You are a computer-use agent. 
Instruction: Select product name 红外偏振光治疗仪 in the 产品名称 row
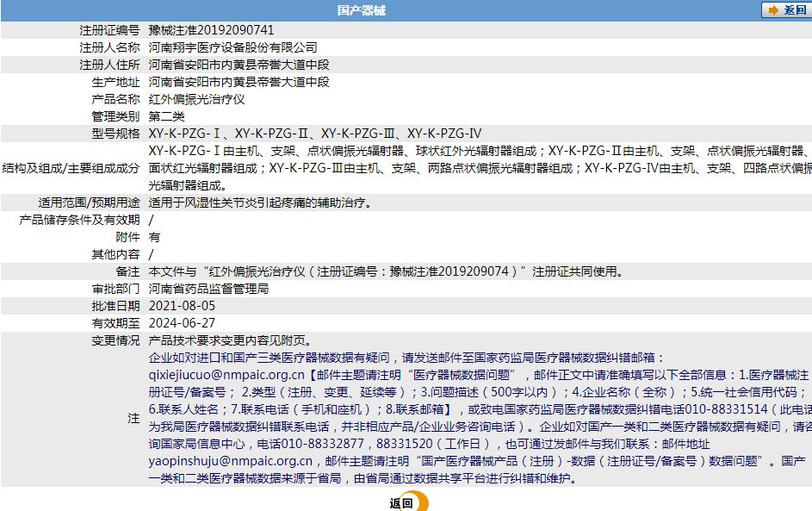[197, 99]
